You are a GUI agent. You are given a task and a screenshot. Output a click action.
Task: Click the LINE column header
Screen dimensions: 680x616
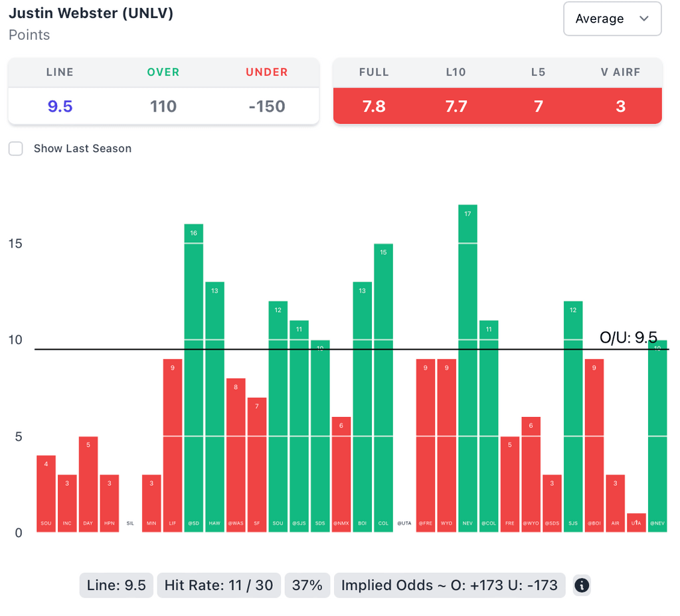pyautogui.click(x=60, y=72)
